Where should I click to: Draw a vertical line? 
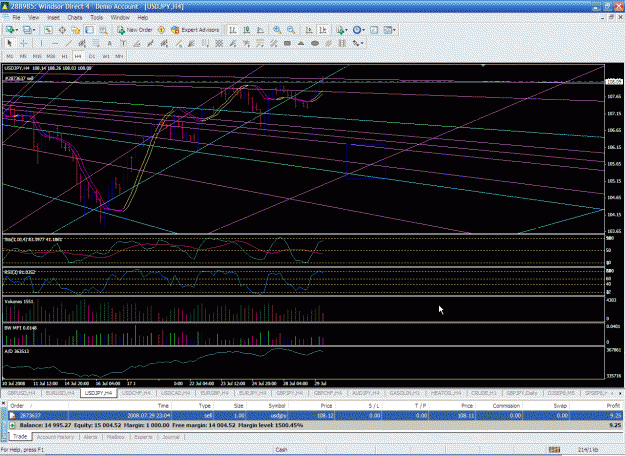[x=40, y=43]
